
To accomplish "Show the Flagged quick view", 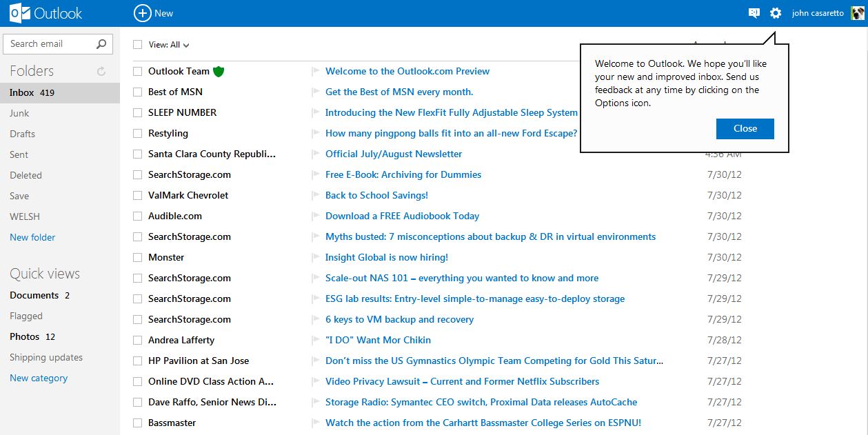I will [x=26, y=316].
